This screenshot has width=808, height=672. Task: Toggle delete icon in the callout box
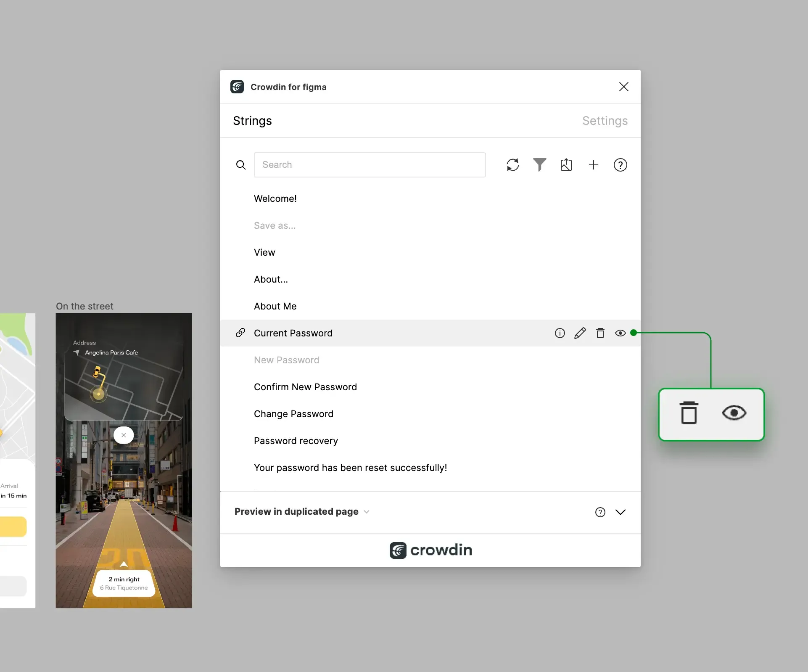tap(688, 413)
